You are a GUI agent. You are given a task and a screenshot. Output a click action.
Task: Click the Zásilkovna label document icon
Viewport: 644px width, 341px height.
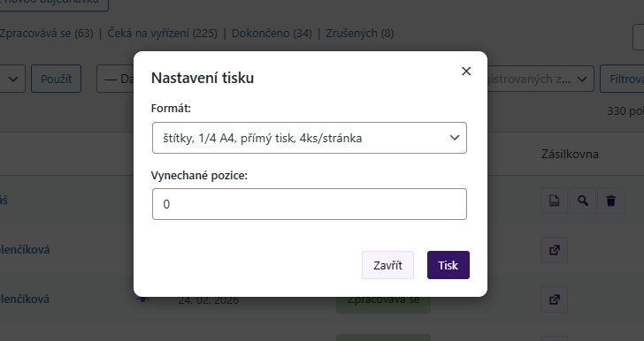(x=554, y=201)
